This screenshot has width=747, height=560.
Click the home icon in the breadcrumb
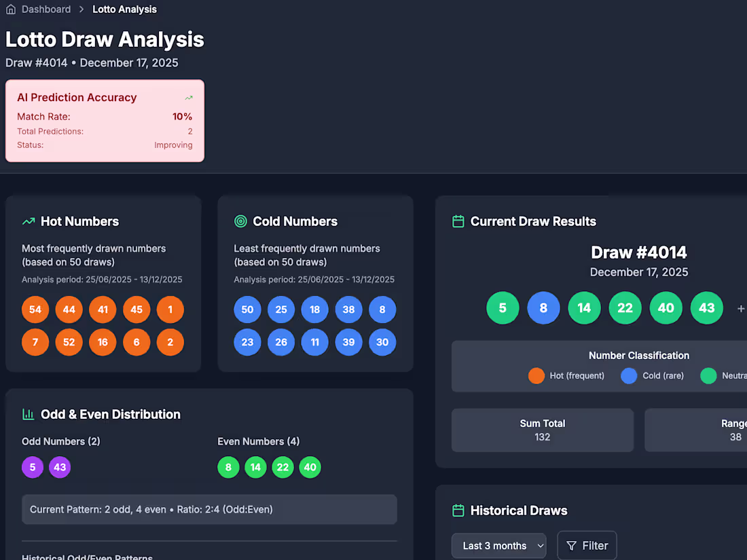point(10,9)
